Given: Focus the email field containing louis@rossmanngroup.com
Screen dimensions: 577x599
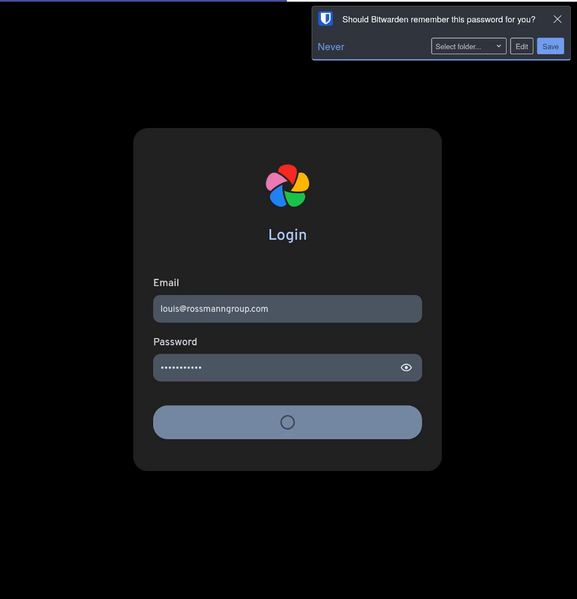Looking at the screenshot, I should (287, 309).
